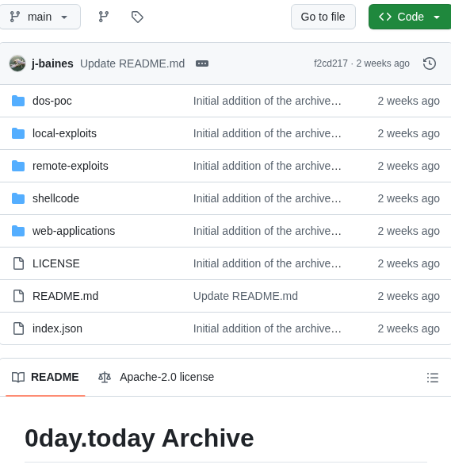Click the local-exploits folder icon

(18, 133)
